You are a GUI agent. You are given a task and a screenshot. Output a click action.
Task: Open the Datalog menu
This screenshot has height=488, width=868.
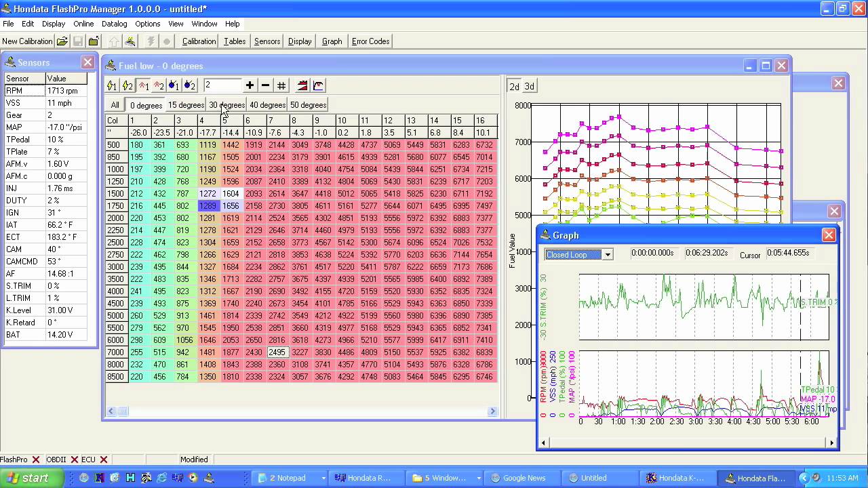tap(115, 24)
